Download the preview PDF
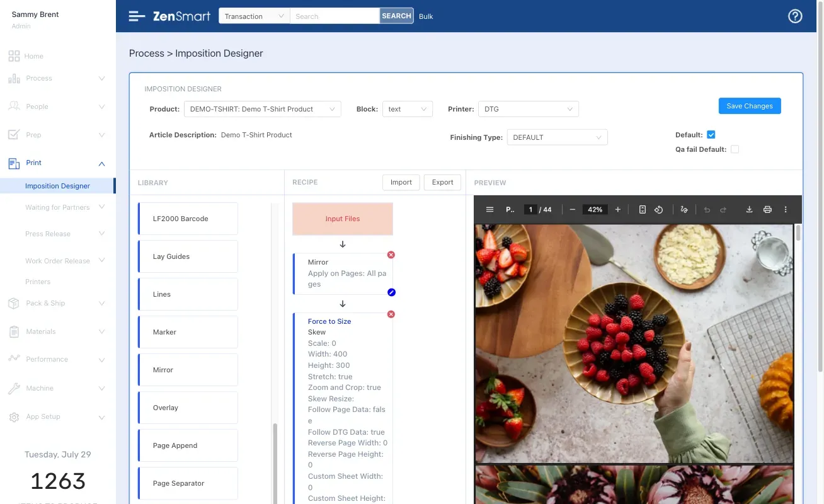This screenshot has height=504, width=824. click(x=749, y=210)
